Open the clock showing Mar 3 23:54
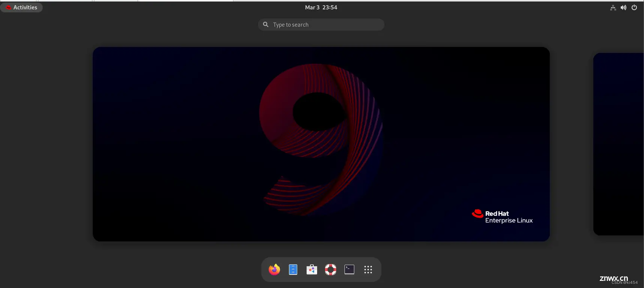The width and height of the screenshot is (644, 288). pos(321,8)
